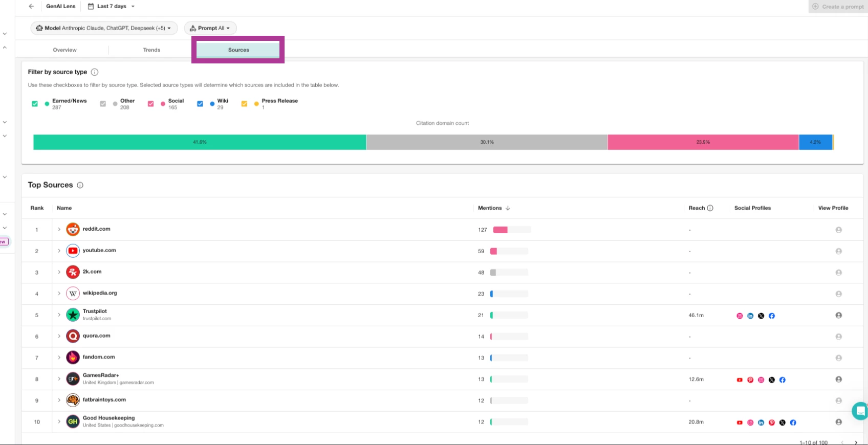Sort by Mentions column header

(x=494, y=208)
